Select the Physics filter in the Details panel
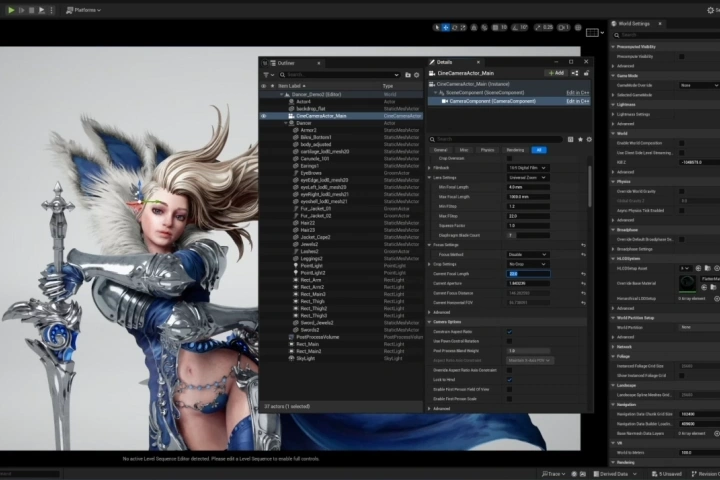The height and width of the screenshot is (480, 720). tap(487, 150)
